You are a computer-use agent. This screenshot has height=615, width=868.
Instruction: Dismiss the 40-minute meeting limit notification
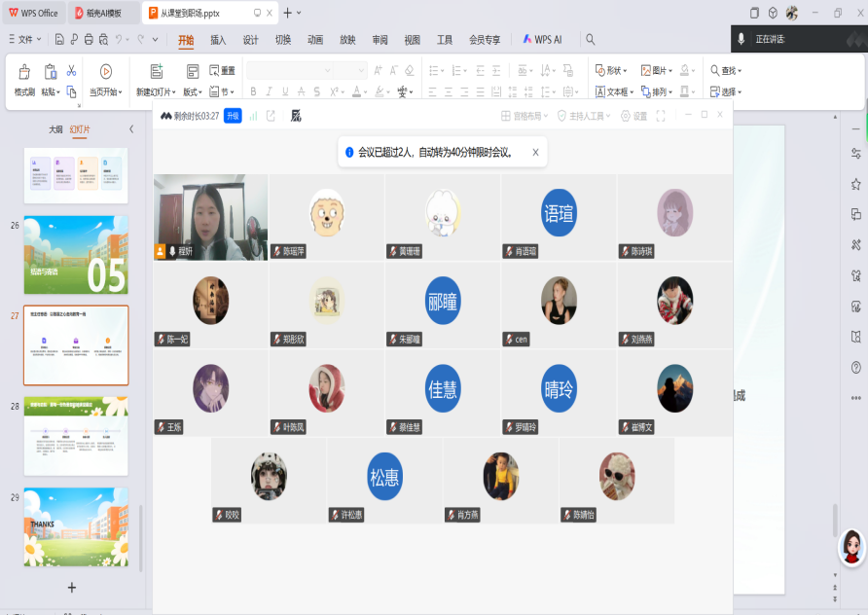tap(535, 153)
